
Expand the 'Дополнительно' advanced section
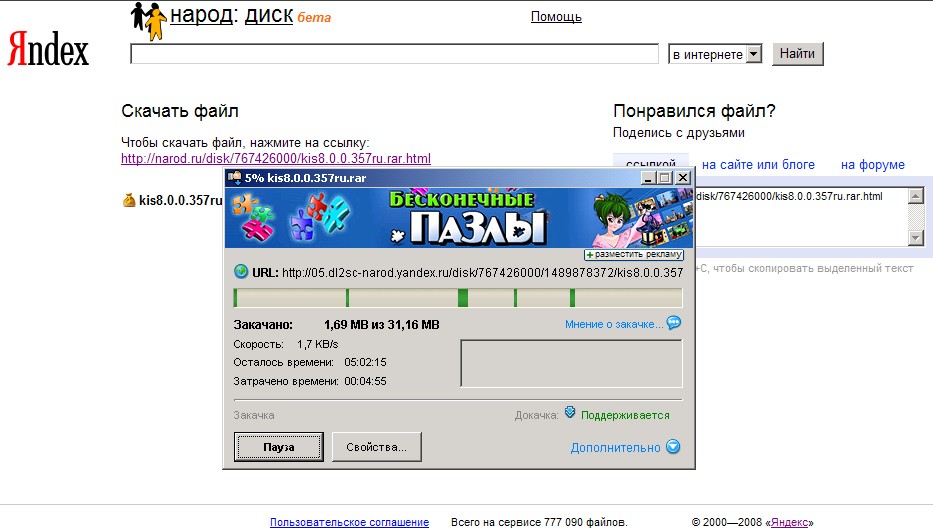point(615,448)
